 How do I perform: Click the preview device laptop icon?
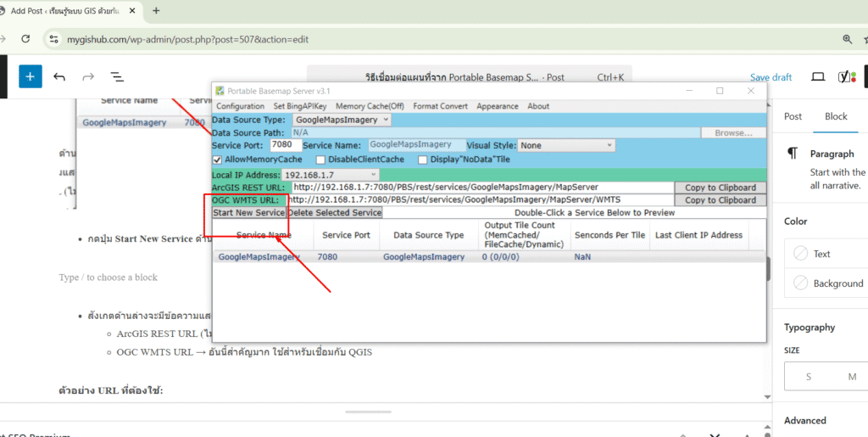[818, 77]
